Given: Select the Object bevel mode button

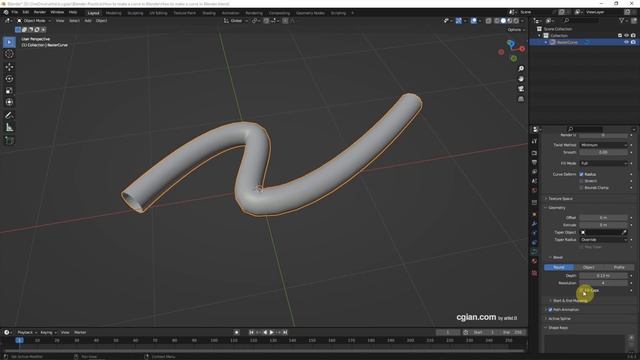Looking at the screenshot, I should point(589,267).
